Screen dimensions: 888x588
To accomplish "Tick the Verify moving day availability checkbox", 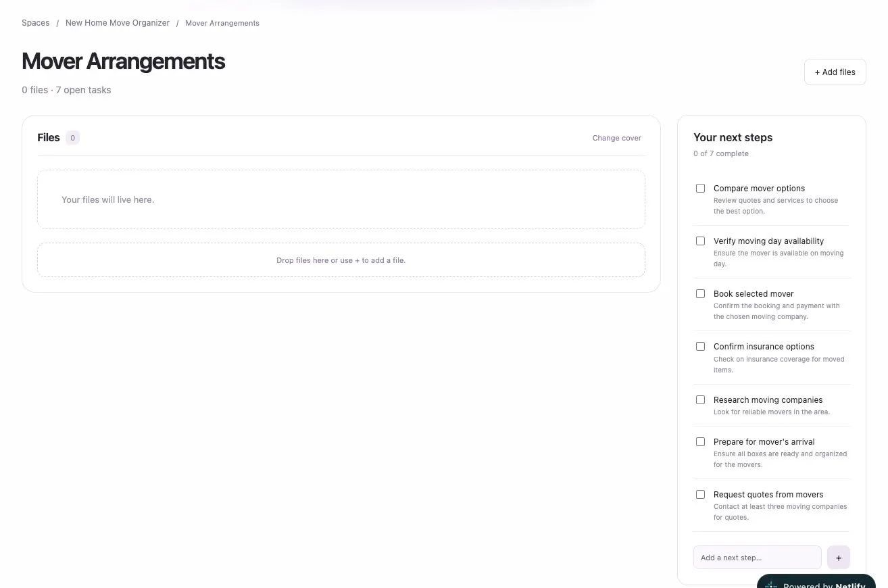I will click(x=700, y=241).
